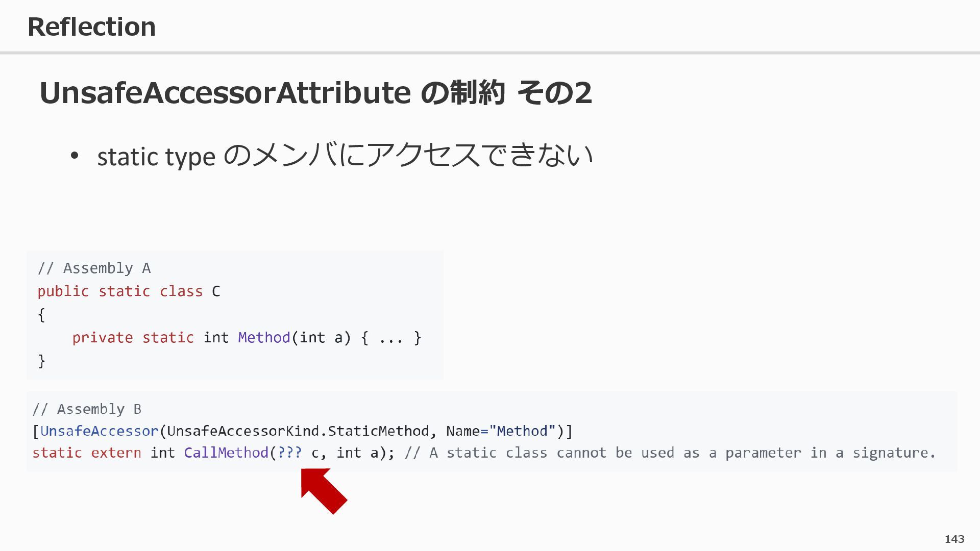
Task: Click the "Reflection" header title
Action: [91, 27]
